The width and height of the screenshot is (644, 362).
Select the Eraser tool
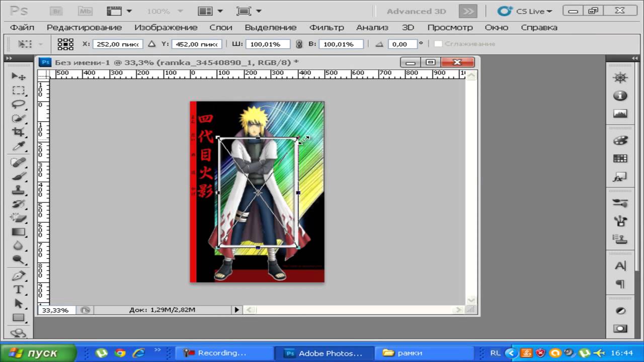[19, 218]
